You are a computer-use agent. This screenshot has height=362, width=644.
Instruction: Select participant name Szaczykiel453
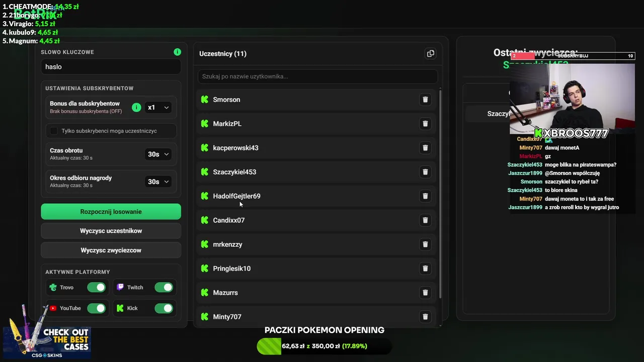tap(234, 172)
